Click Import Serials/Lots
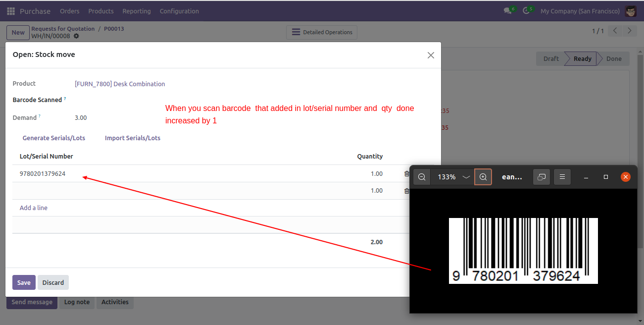 (x=133, y=138)
